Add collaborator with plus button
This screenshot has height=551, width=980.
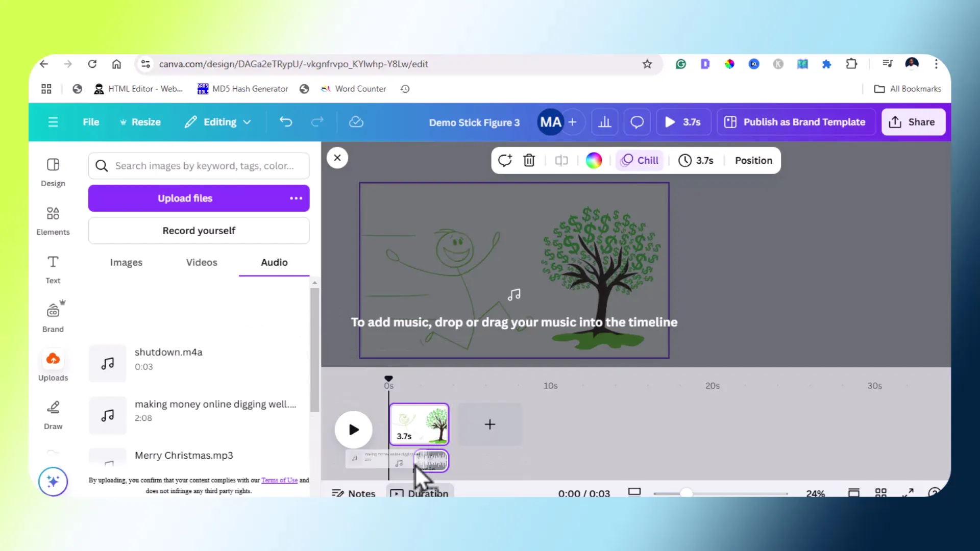[x=573, y=122]
